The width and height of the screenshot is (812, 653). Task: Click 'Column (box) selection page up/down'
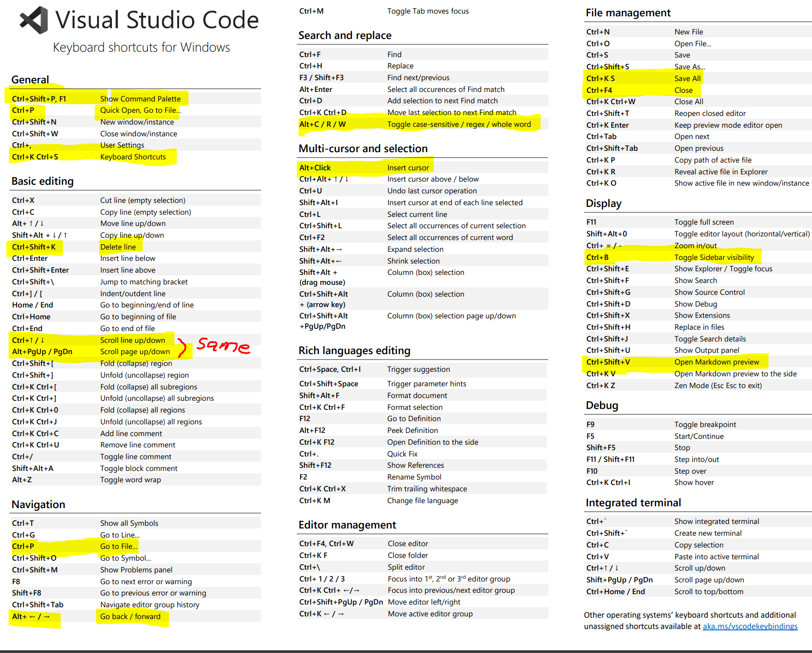pyautogui.click(x=452, y=316)
